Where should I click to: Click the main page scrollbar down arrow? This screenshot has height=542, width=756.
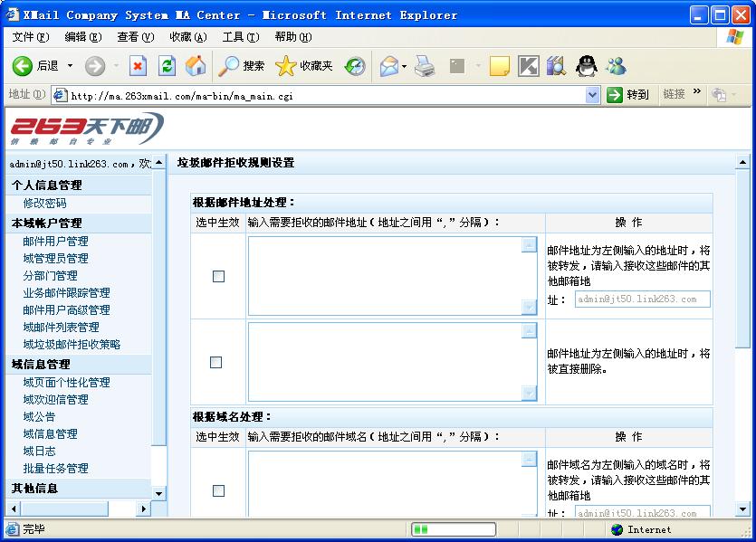coord(742,509)
